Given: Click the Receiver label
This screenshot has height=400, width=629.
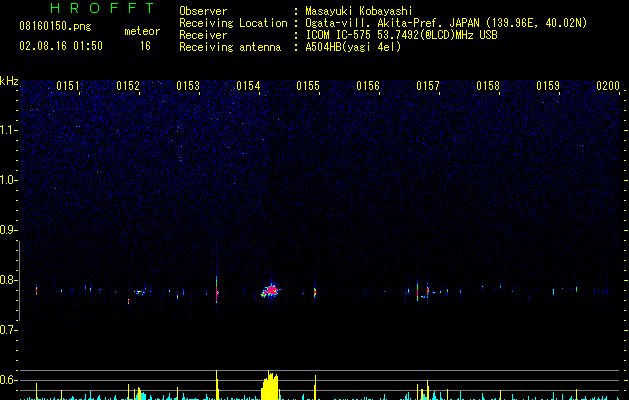Looking at the screenshot, I should pos(203,35).
